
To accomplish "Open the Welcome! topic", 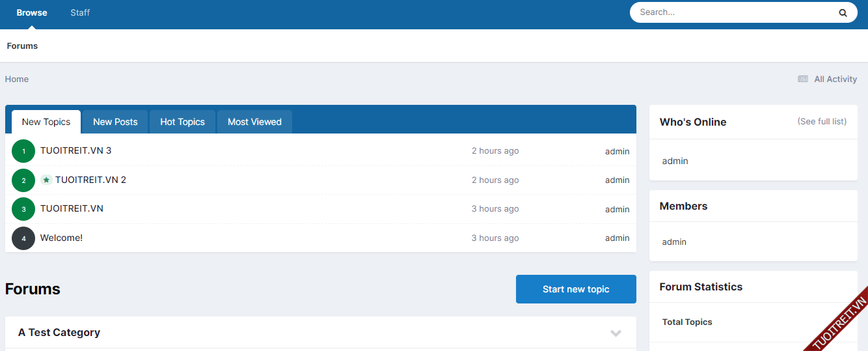I will (61, 238).
